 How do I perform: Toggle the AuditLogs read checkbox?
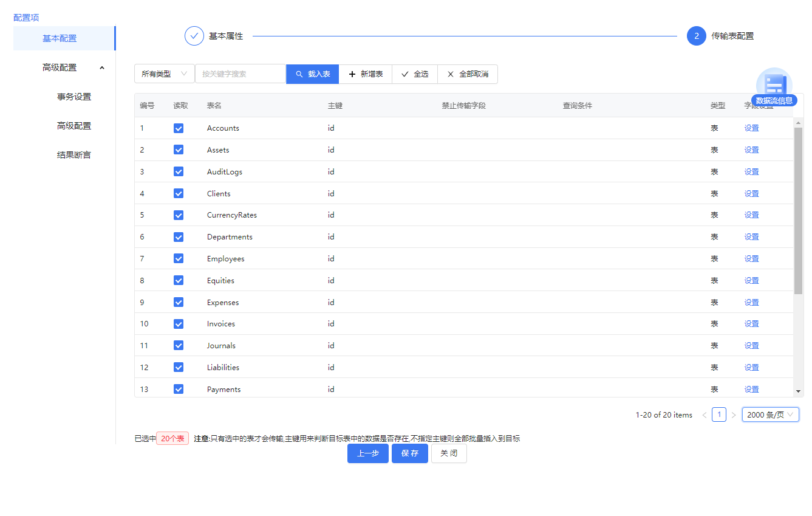(179, 171)
